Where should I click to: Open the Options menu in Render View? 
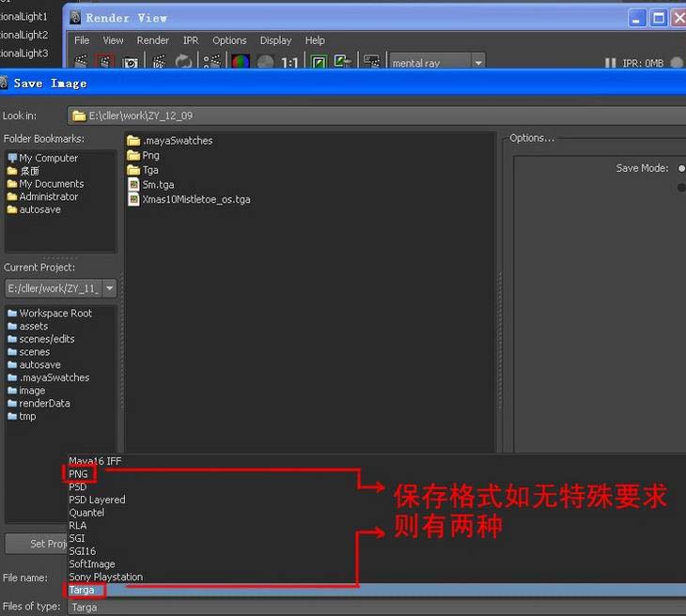(229, 40)
